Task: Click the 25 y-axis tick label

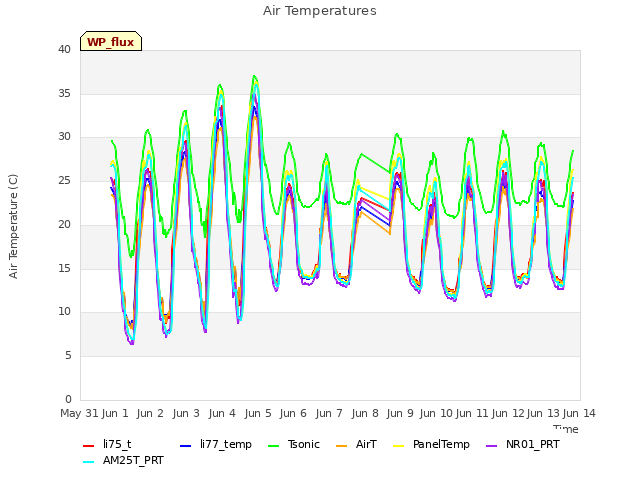Action: (x=64, y=180)
